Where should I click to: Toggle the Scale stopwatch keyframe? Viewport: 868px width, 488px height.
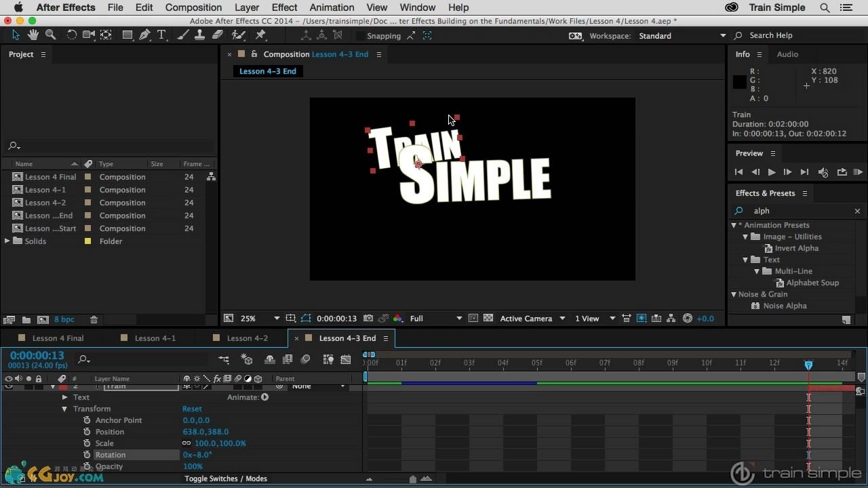coord(87,443)
